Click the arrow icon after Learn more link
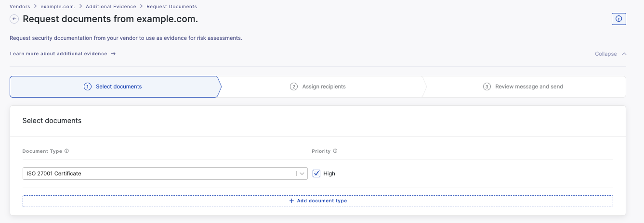Viewport: 644px width, 223px height. coord(113,54)
